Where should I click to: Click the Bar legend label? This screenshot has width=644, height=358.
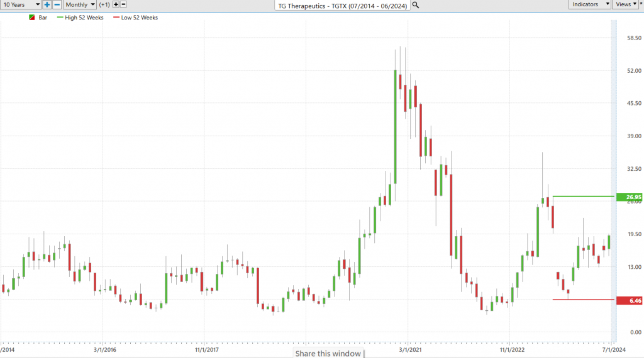point(43,18)
